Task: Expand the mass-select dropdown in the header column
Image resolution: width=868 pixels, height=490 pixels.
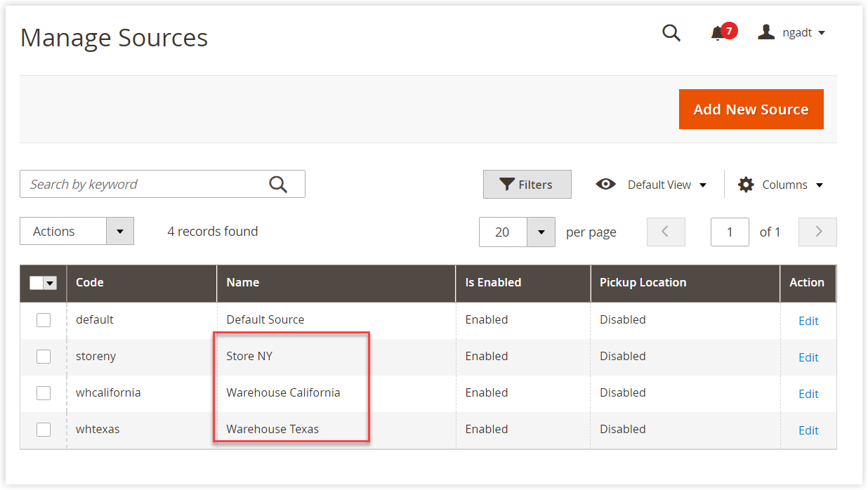Action: tap(49, 282)
